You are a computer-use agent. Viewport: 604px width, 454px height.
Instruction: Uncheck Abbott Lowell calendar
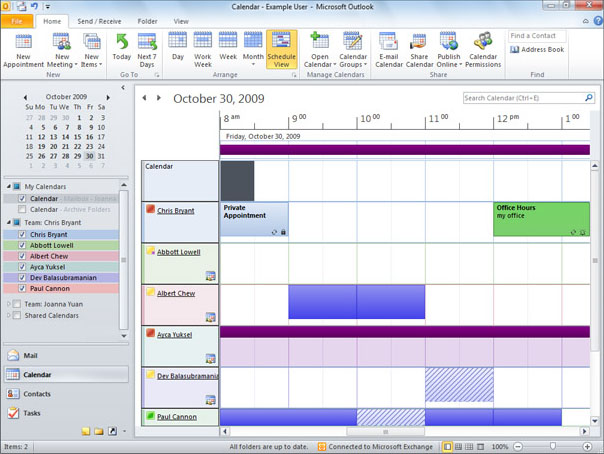22,245
